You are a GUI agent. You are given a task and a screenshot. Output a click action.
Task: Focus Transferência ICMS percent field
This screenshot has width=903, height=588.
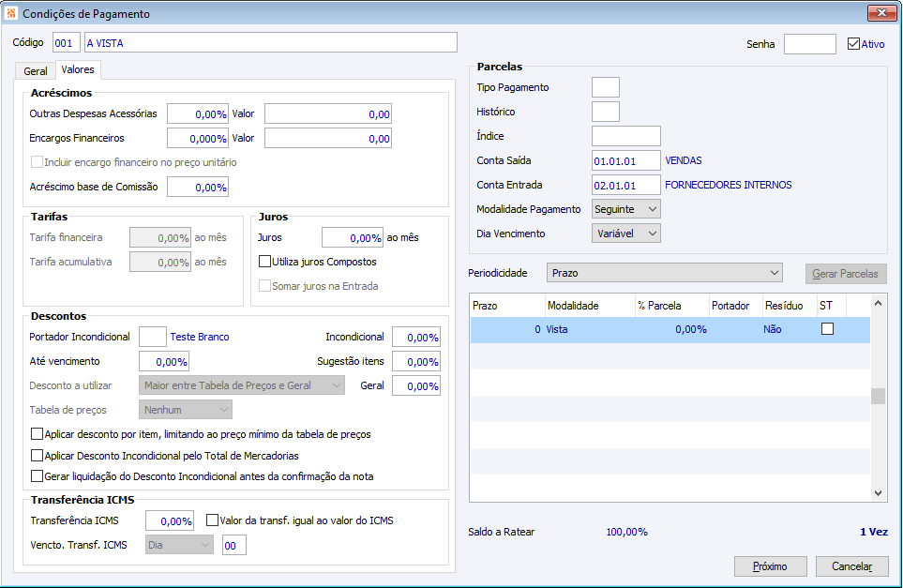click(170, 520)
